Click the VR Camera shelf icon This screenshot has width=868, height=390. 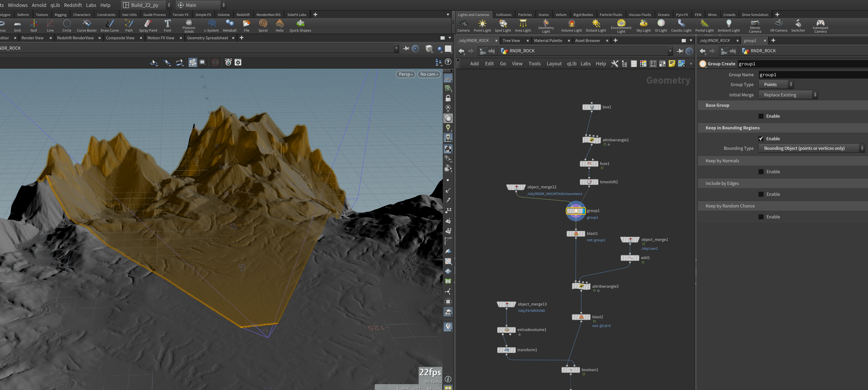pos(778,26)
